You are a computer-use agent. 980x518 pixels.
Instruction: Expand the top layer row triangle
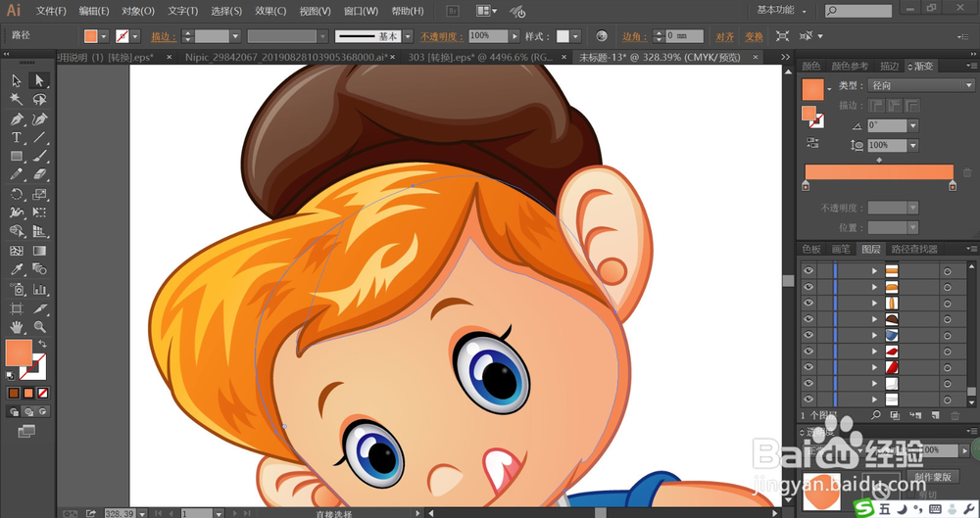pos(874,271)
